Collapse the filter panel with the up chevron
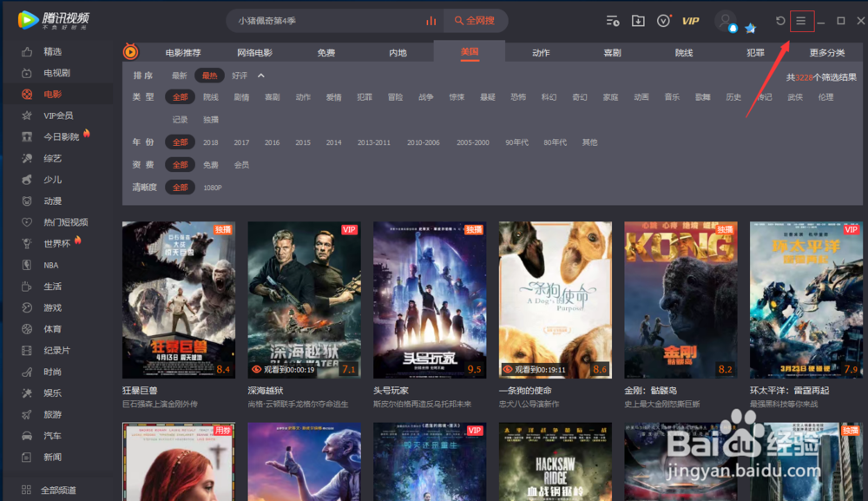The image size is (868, 501). pyautogui.click(x=261, y=76)
